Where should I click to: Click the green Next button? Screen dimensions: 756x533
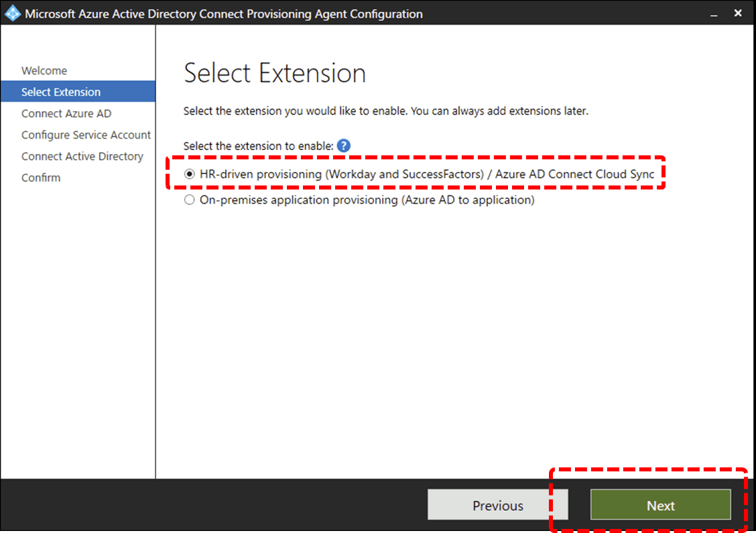coord(661,505)
